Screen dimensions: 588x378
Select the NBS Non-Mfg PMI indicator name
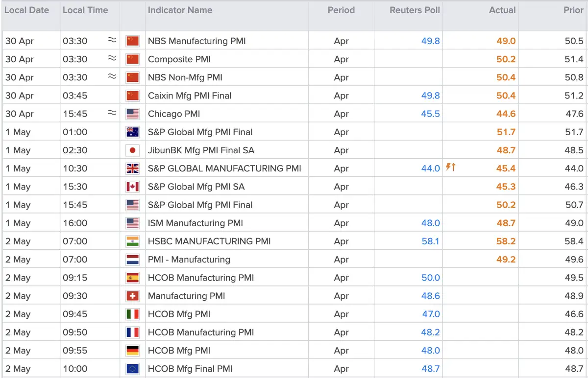coord(185,77)
